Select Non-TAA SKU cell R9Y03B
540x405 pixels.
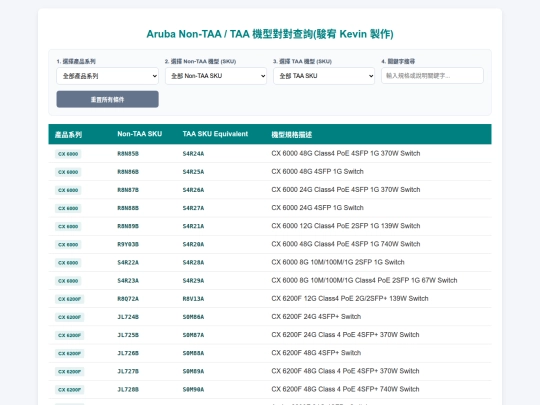pyautogui.click(x=128, y=245)
